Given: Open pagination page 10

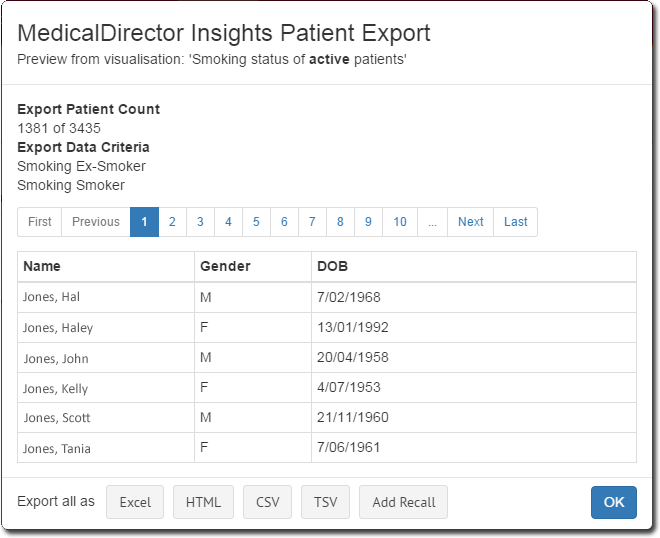Looking at the screenshot, I should point(400,222).
